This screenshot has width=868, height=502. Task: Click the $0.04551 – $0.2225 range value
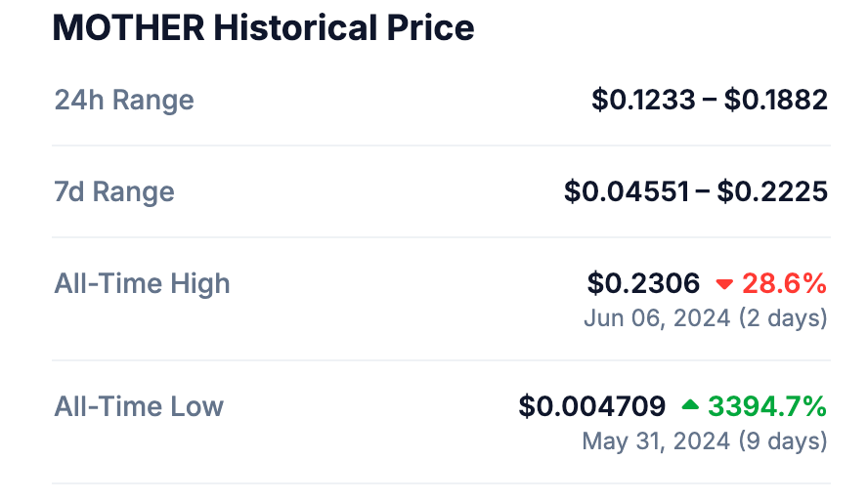(x=696, y=191)
